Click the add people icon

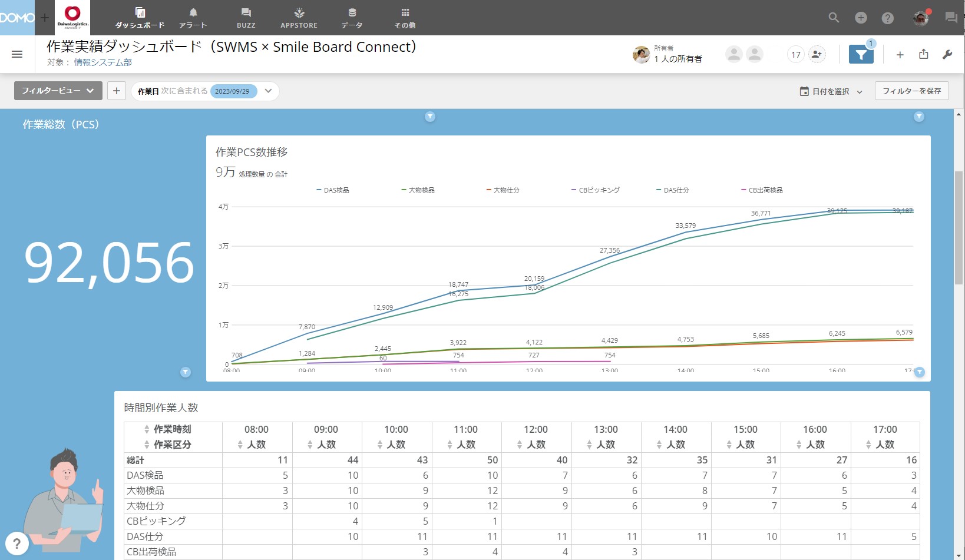coord(817,55)
